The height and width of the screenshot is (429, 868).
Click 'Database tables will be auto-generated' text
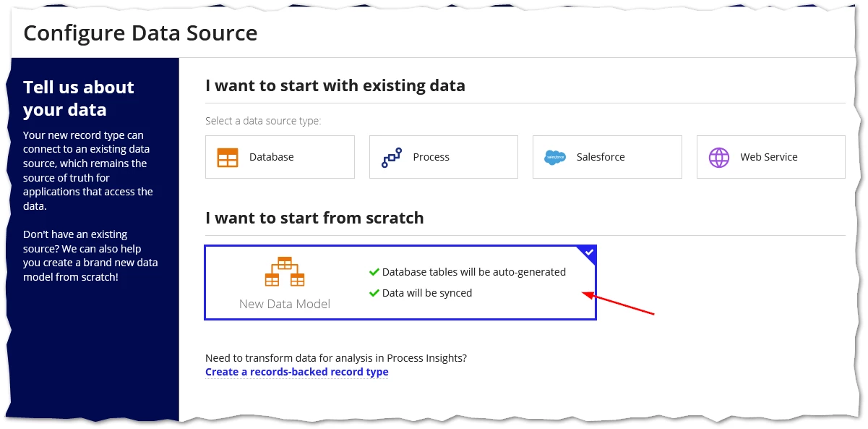[x=474, y=272]
